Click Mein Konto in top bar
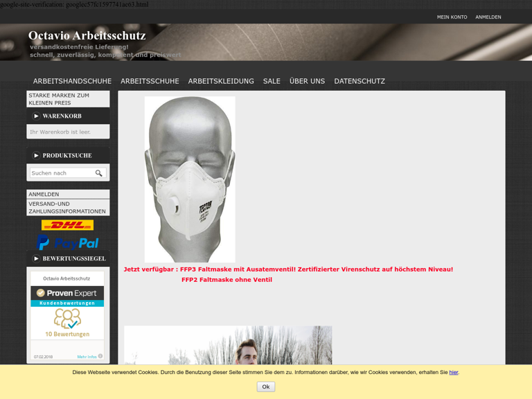This screenshot has height=399, width=532. 452,17
